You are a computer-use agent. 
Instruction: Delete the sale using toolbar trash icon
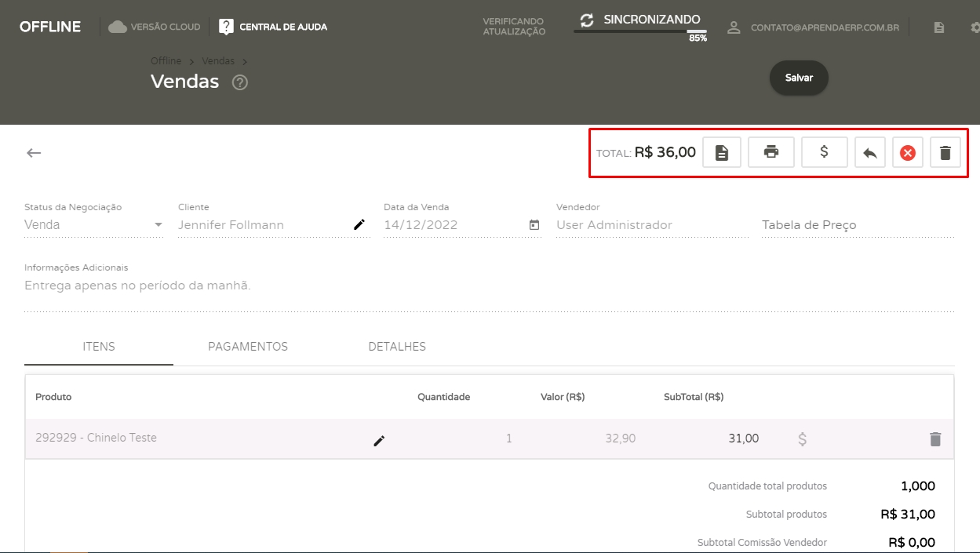pyautogui.click(x=945, y=153)
